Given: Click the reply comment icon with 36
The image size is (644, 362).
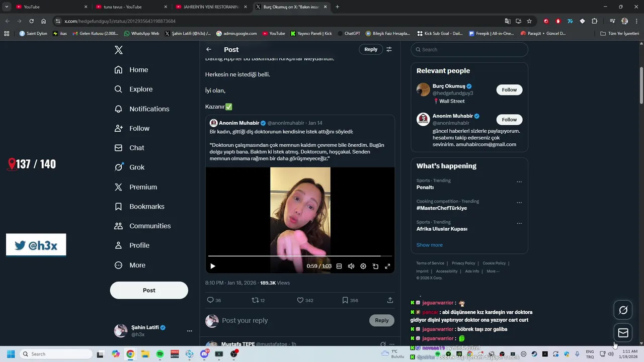Looking at the screenshot, I should point(214,300).
